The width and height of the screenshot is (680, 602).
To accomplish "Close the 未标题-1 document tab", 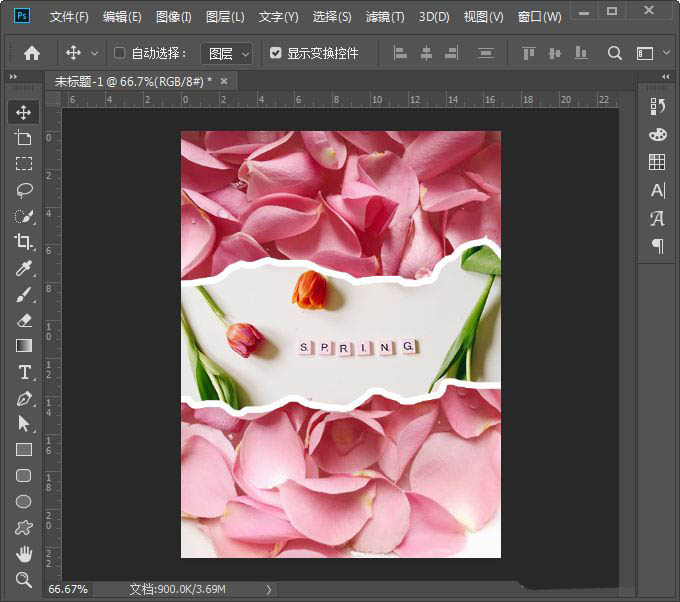I will pos(224,81).
